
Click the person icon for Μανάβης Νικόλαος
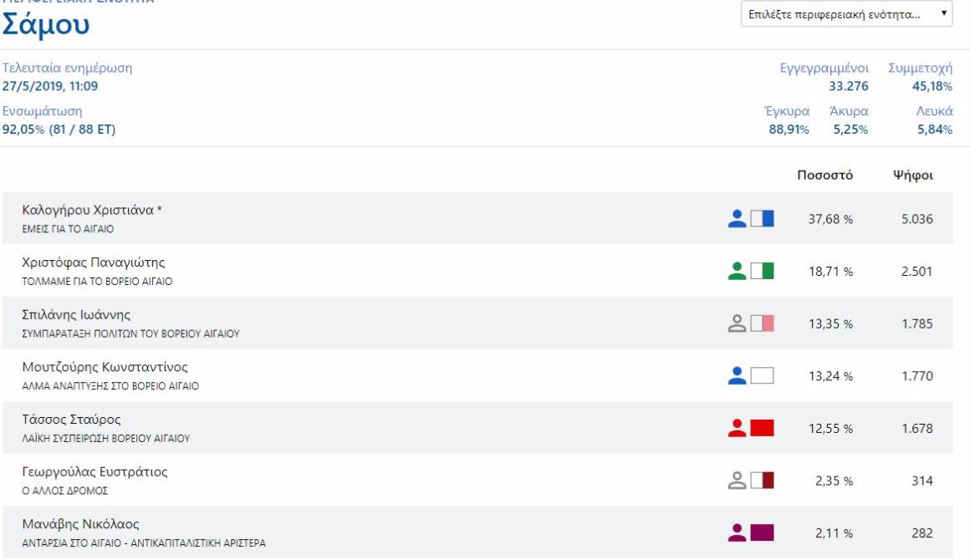[x=737, y=532]
